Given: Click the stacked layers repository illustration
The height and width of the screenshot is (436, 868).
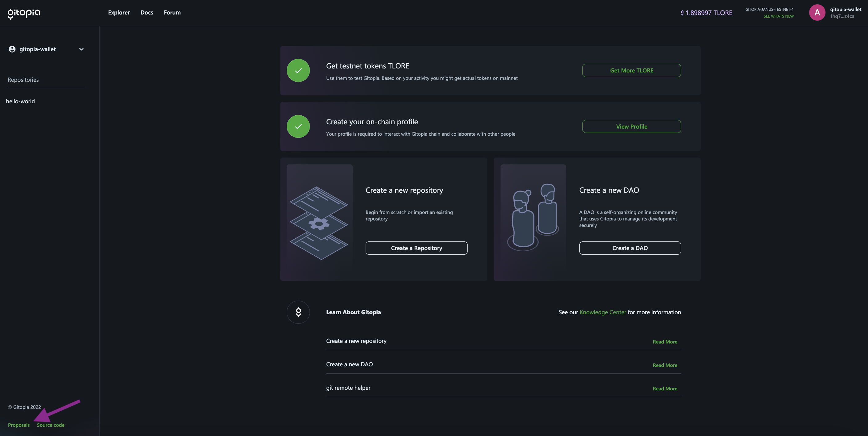Looking at the screenshot, I should pyautogui.click(x=319, y=223).
